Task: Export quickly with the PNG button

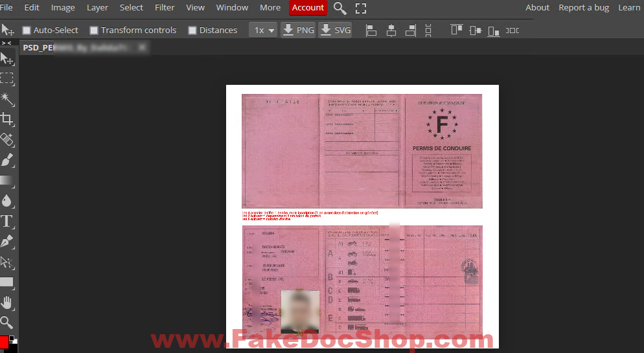Action: click(299, 30)
